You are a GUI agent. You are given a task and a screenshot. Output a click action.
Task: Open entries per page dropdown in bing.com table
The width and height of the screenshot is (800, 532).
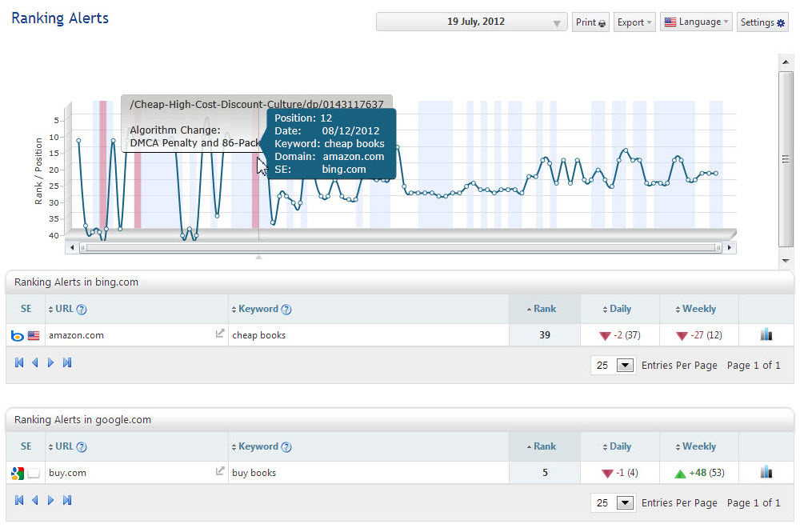[625, 366]
